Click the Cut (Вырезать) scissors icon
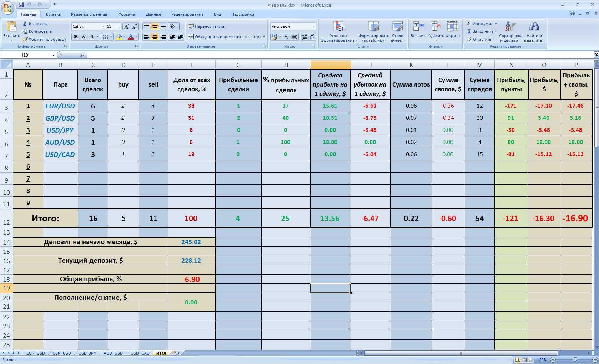This screenshot has width=599, height=364. pos(25,24)
